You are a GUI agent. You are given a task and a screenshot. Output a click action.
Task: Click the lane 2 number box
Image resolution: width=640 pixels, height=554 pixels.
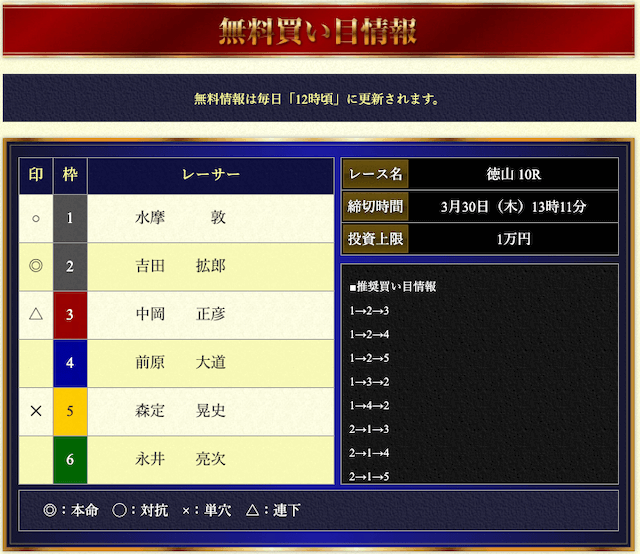[x=70, y=266]
